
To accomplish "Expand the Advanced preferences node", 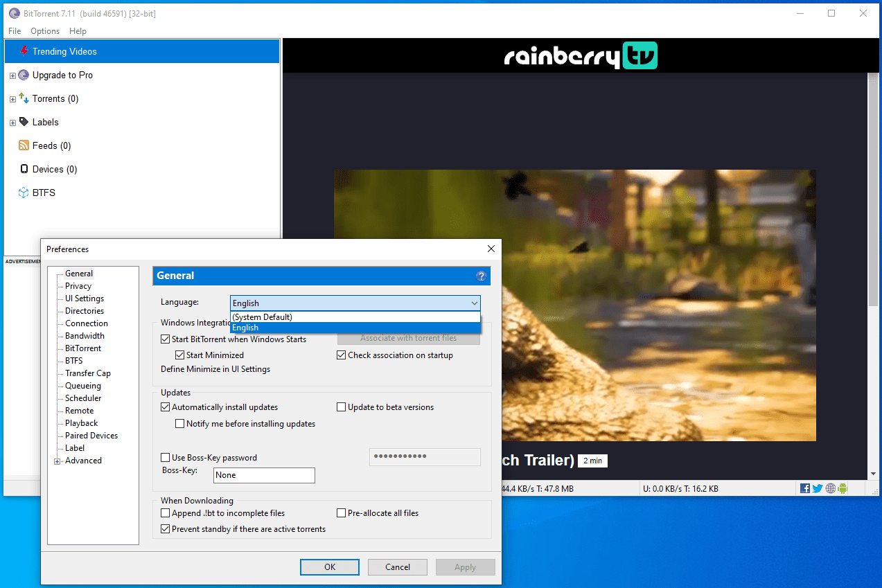I will (x=57, y=461).
